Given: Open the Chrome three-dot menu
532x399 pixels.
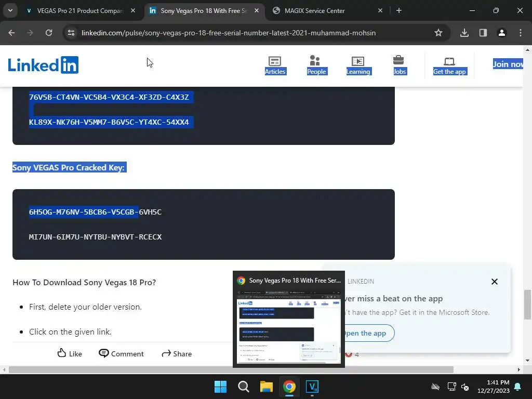Looking at the screenshot, I should click(x=521, y=33).
